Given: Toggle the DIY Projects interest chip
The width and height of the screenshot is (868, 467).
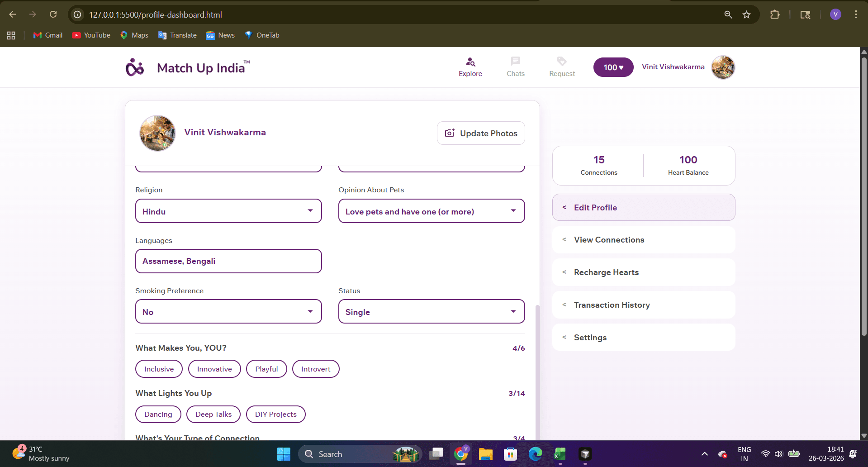Looking at the screenshot, I should click(x=276, y=414).
